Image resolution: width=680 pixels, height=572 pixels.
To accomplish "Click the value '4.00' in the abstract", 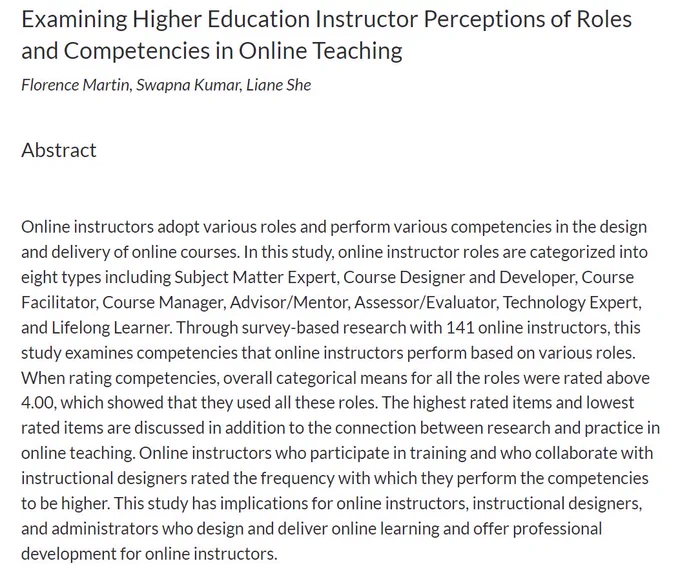I will coord(38,403).
